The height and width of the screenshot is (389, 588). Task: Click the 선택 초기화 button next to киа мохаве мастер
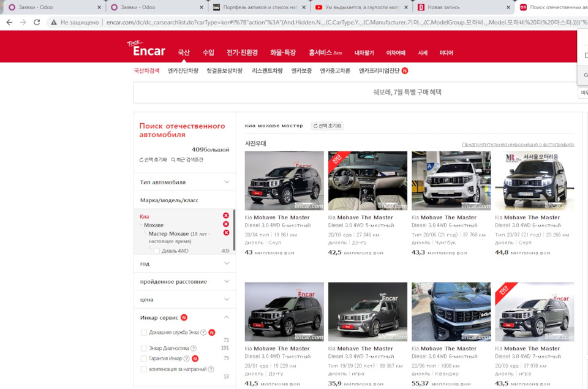click(x=327, y=126)
